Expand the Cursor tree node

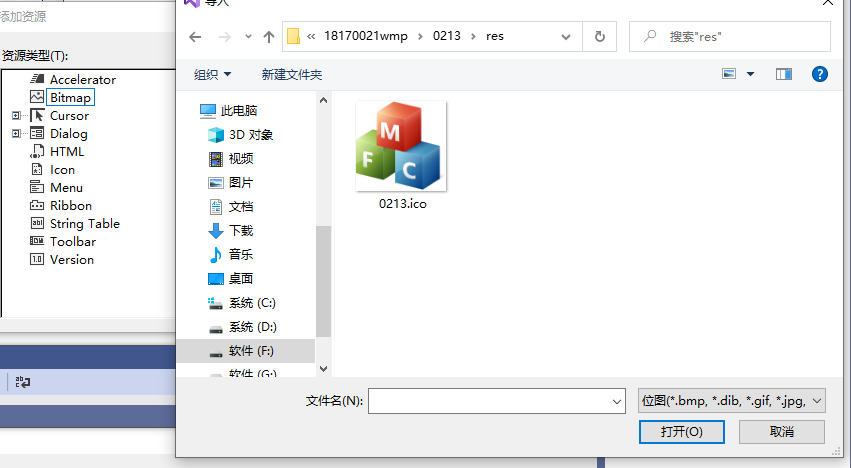[16, 115]
